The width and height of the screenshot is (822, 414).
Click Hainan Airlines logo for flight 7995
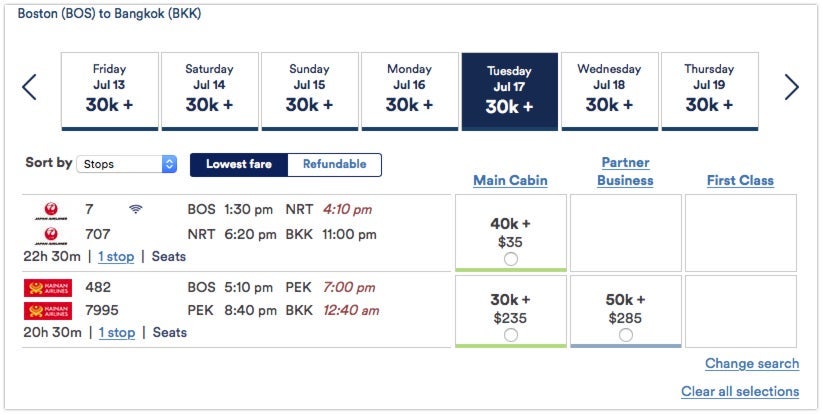click(48, 310)
